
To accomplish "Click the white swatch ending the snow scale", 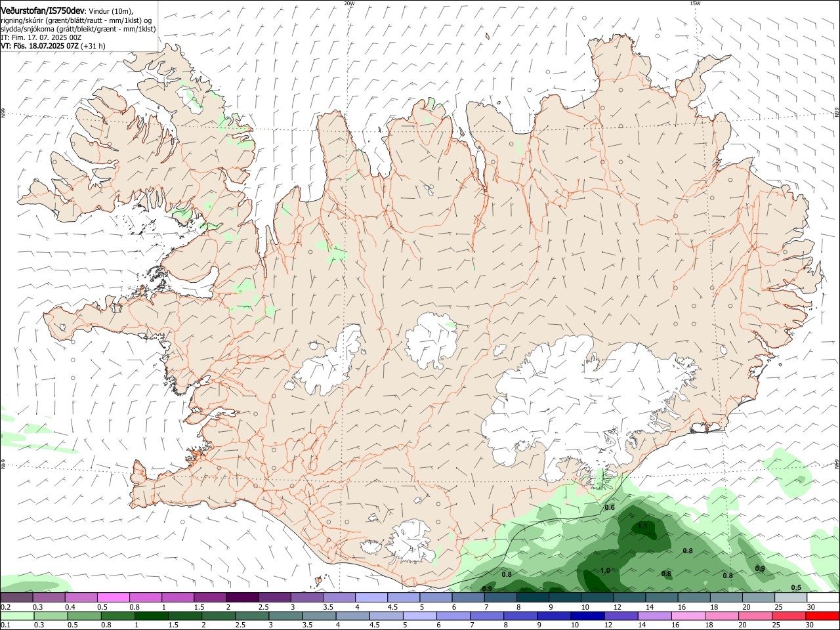I will tap(823, 597).
